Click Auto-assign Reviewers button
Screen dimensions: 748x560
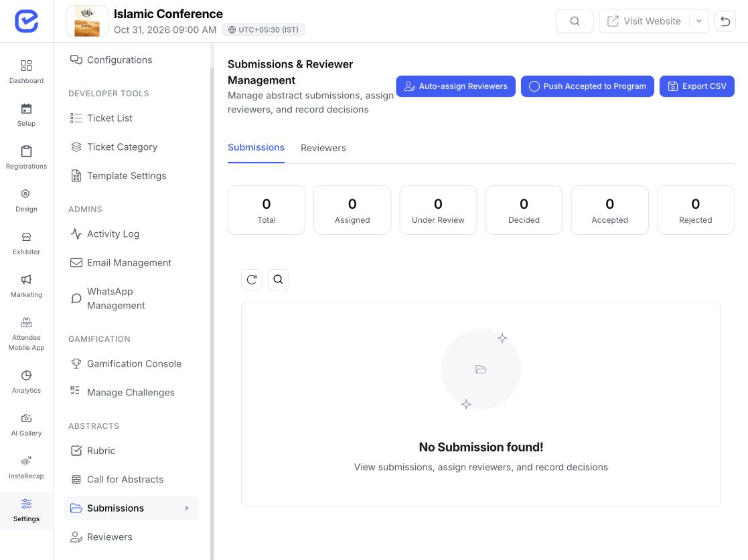pos(455,86)
